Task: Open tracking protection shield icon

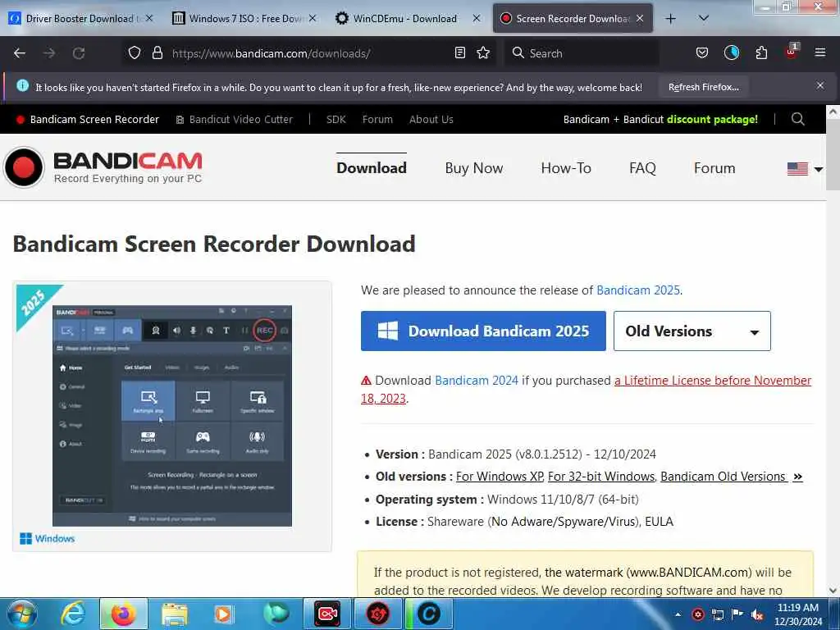Action: 135,53
